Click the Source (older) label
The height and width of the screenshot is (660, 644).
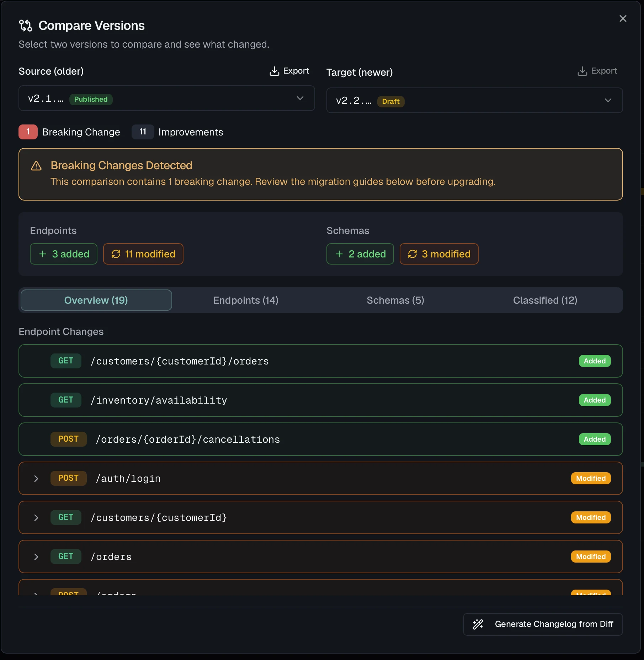[51, 71]
